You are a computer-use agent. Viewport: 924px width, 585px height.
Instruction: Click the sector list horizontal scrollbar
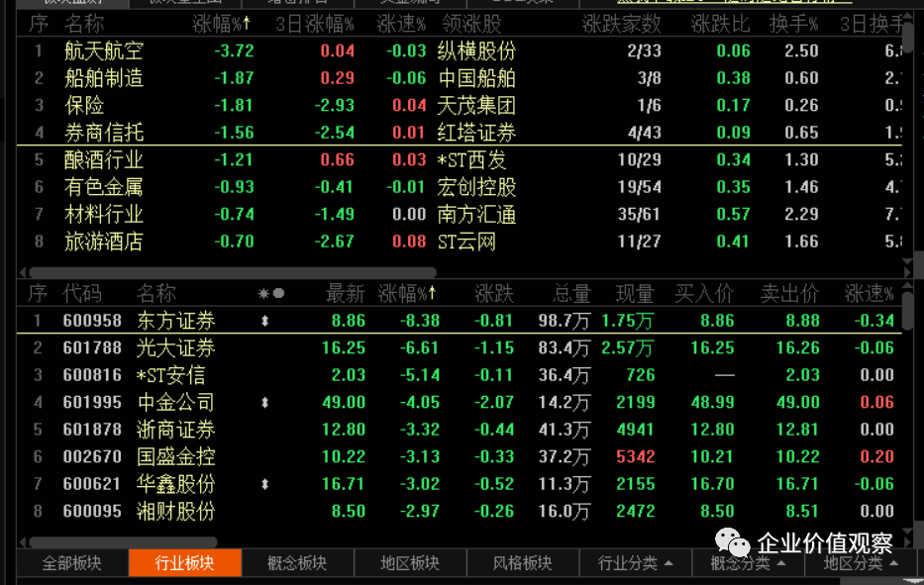233,272
